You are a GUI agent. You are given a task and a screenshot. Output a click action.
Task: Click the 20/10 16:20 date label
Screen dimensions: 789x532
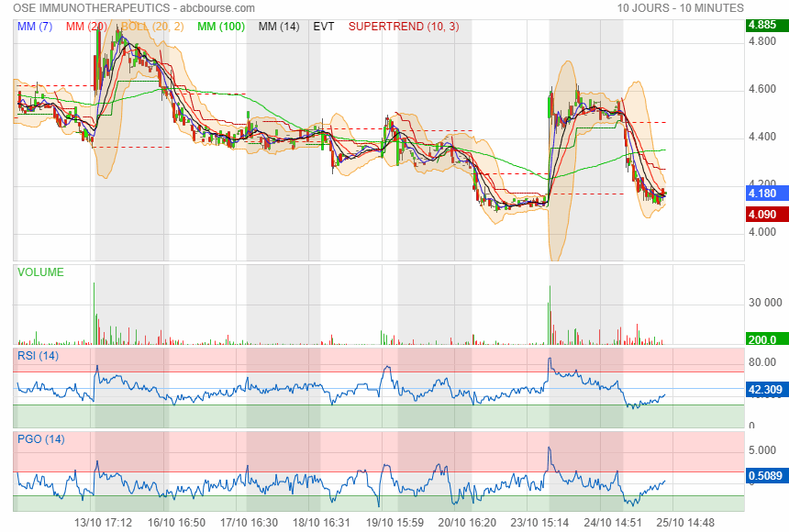(x=467, y=523)
